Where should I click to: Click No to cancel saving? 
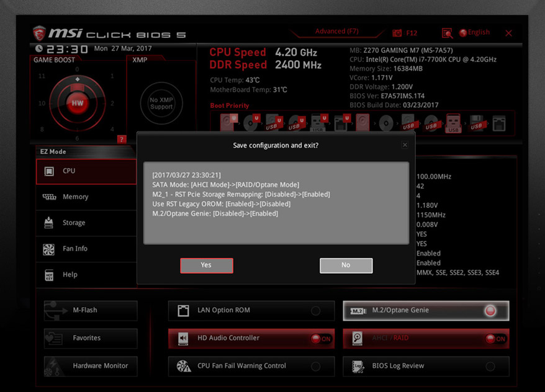click(346, 265)
